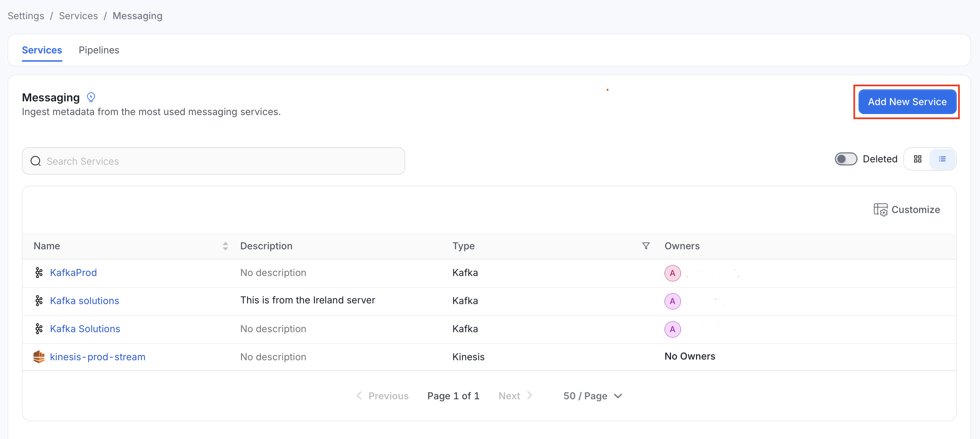Click the Kinesis icon beside kinesis-prod-stream
Viewport: 980px width, 439px height.
coord(39,357)
